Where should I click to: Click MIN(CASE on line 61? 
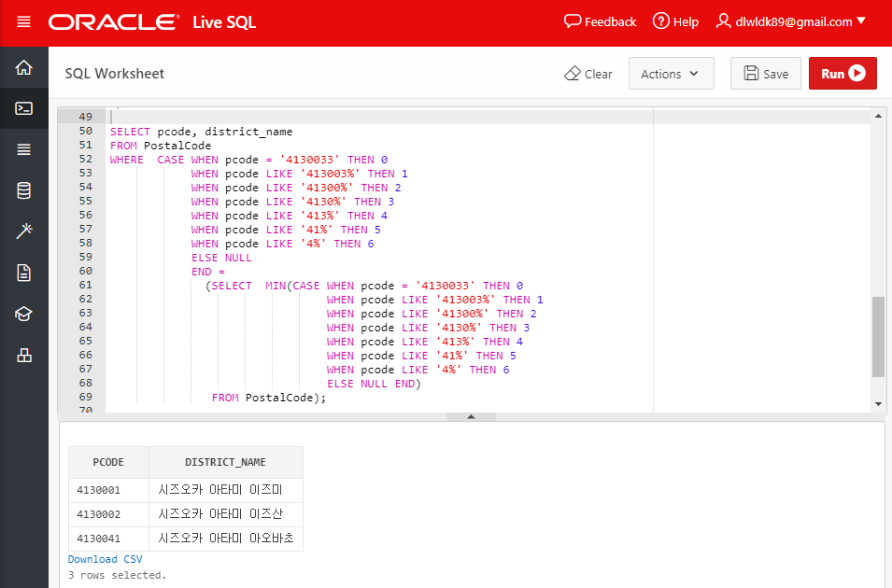pos(292,286)
